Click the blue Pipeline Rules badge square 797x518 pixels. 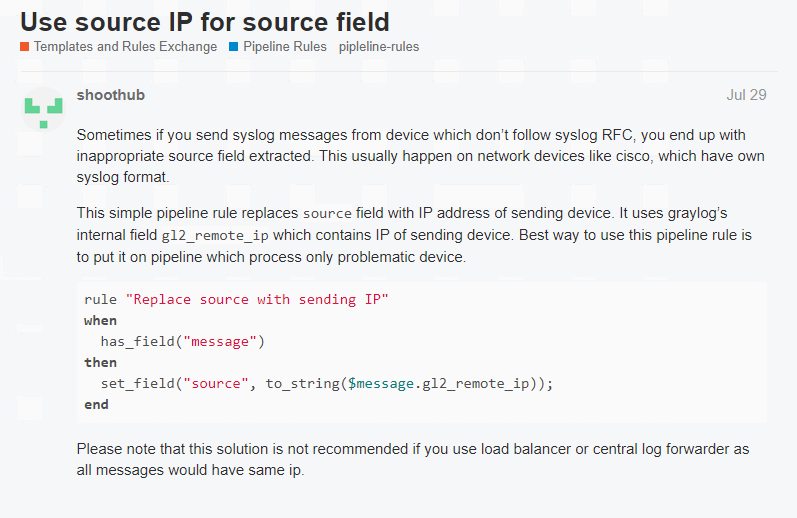[x=233, y=47]
